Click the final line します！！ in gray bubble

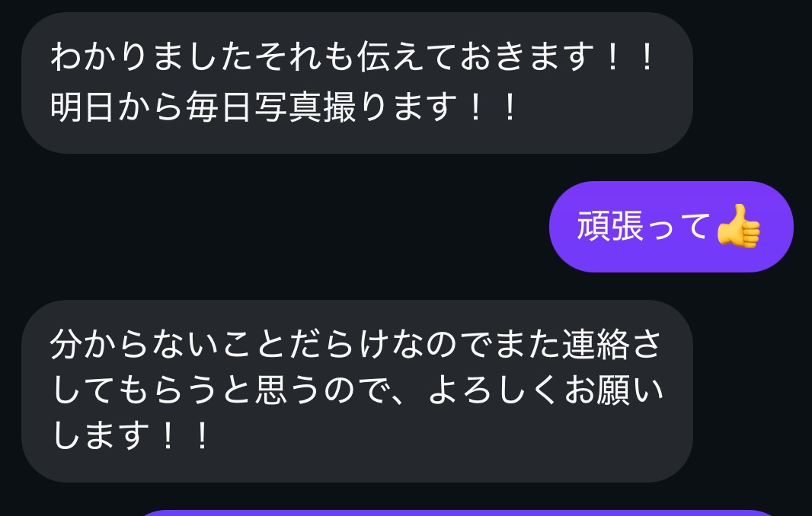click(x=130, y=435)
